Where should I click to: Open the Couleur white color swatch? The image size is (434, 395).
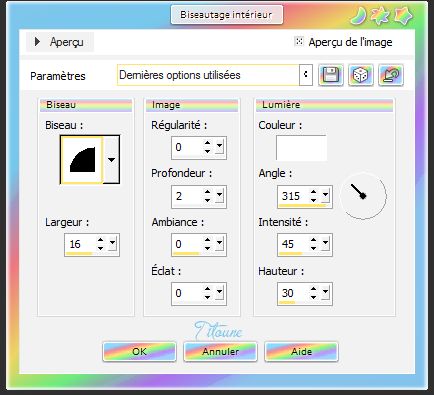click(x=301, y=148)
